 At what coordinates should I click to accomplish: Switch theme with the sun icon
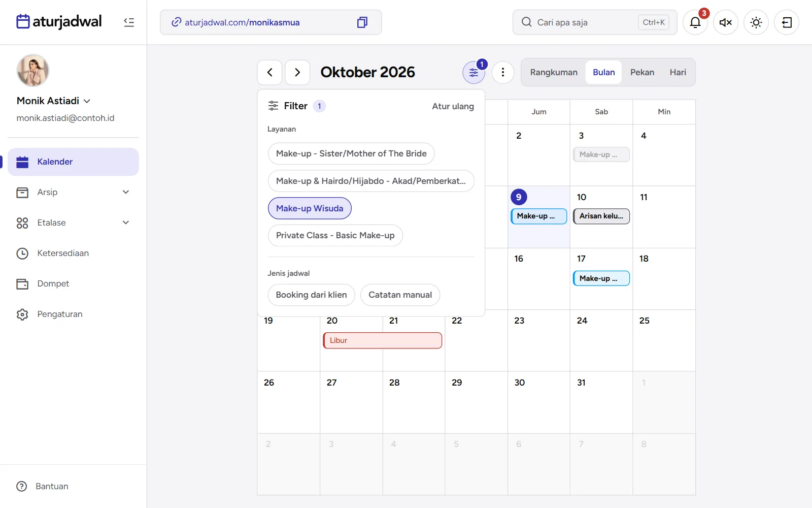pyautogui.click(x=756, y=22)
